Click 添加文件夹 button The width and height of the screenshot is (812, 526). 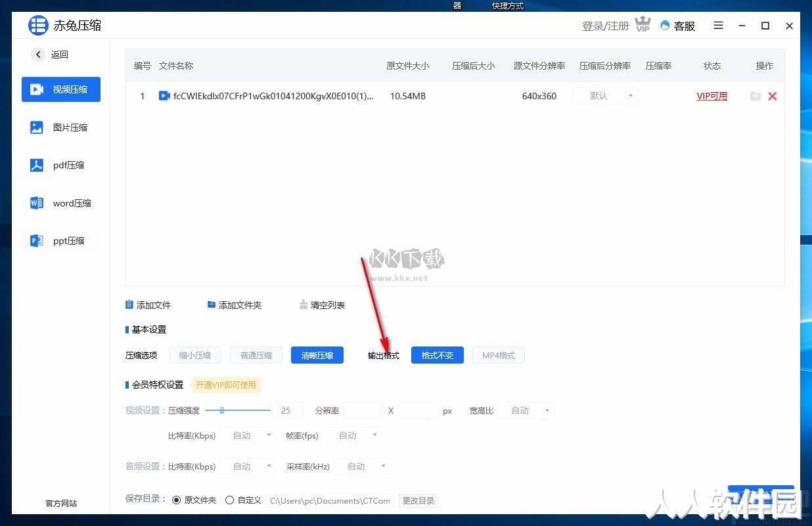click(x=235, y=305)
